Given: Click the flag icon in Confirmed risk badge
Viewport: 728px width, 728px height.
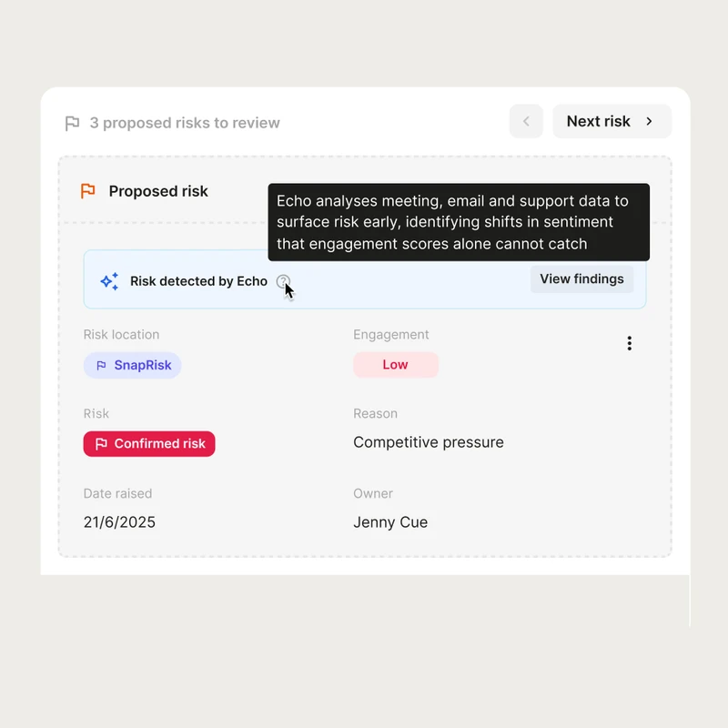Looking at the screenshot, I should click(101, 444).
